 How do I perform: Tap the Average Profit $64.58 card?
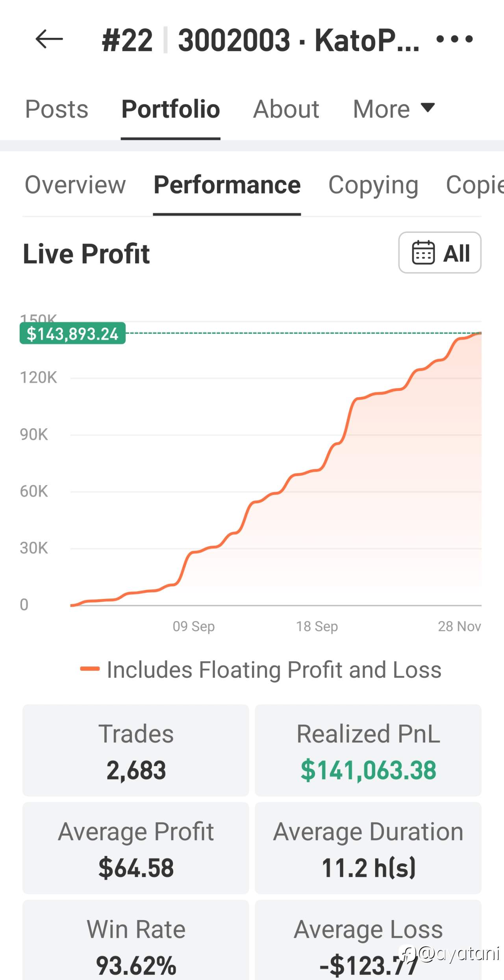coord(136,848)
